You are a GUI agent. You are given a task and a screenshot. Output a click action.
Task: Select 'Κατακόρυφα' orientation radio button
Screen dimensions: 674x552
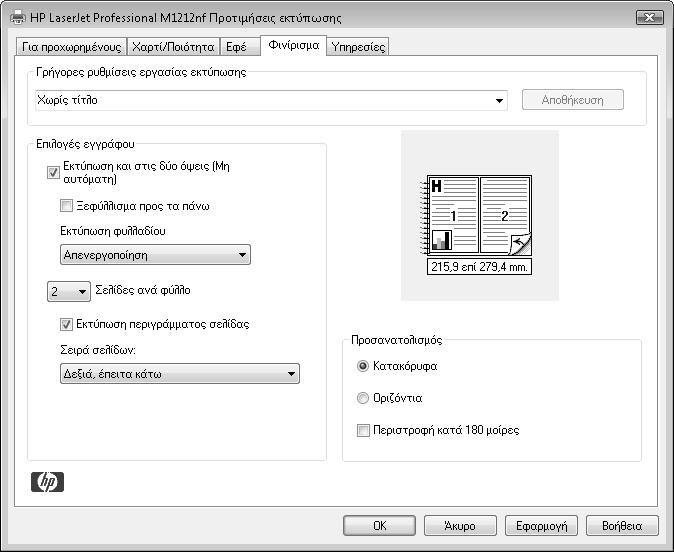click(x=363, y=366)
